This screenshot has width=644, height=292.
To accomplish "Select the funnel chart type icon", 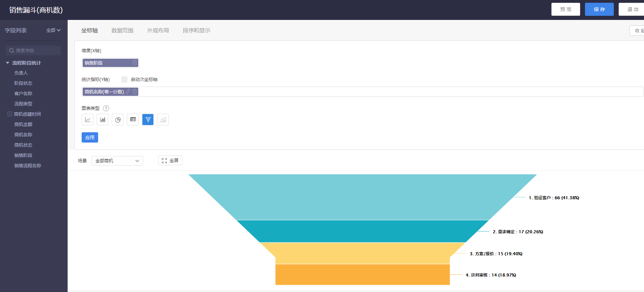I will 148,120.
